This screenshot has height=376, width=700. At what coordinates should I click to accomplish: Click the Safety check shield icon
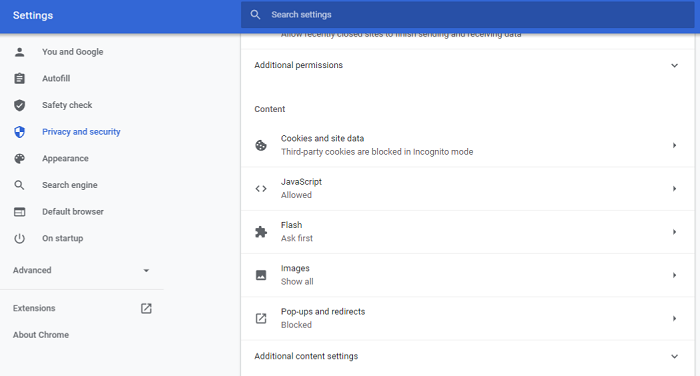20,105
